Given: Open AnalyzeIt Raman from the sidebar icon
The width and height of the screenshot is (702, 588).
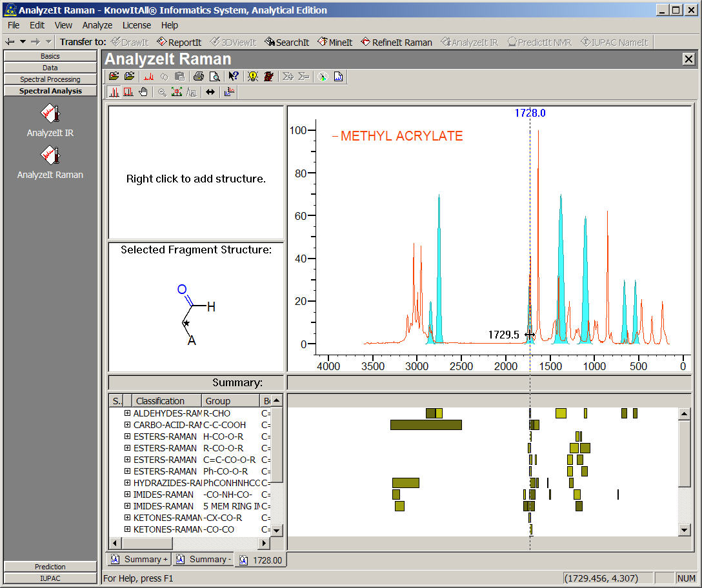Looking at the screenshot, I should coord(50,156).
